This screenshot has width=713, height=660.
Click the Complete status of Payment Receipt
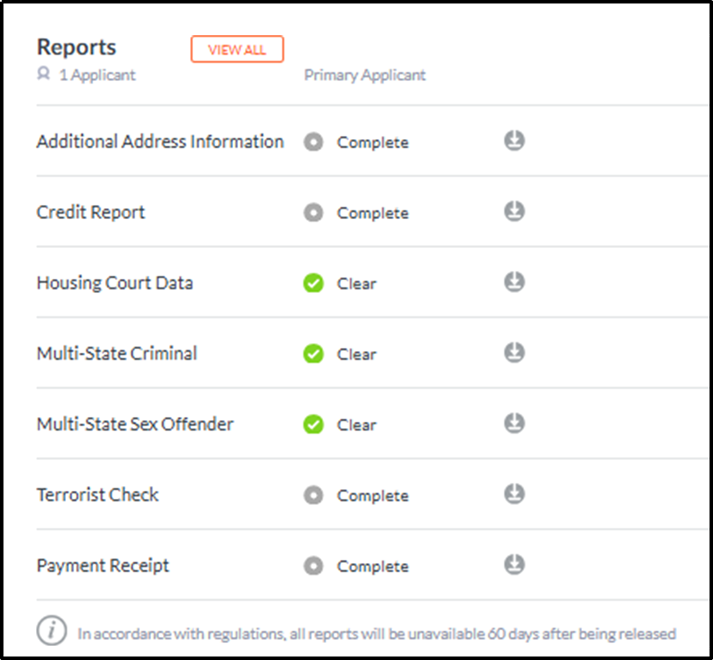click(373, 566)
